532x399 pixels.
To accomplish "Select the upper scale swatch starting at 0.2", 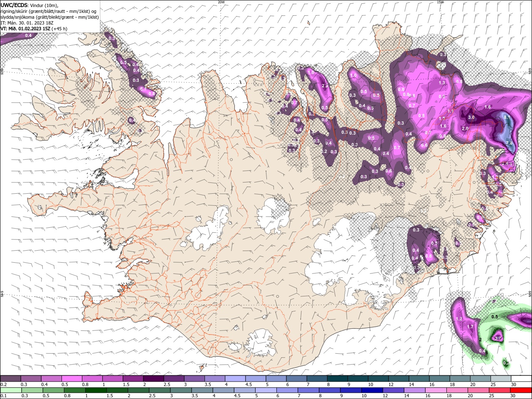I will click(10, 379).
